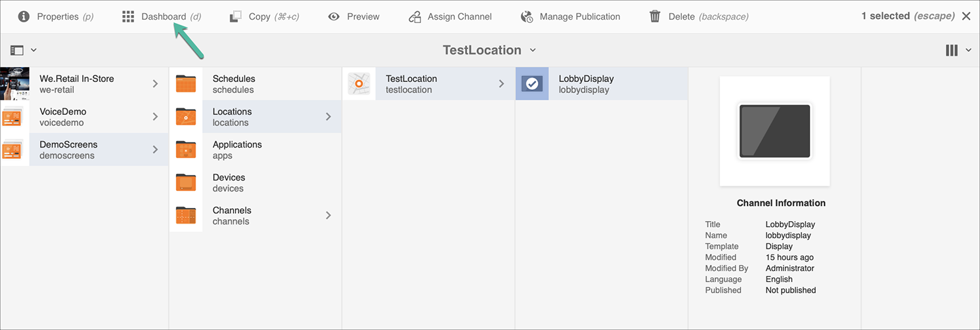
Task: Expand the We.Retail In-Store chevron
Action: pyautogui.click(x=156, y=83)
